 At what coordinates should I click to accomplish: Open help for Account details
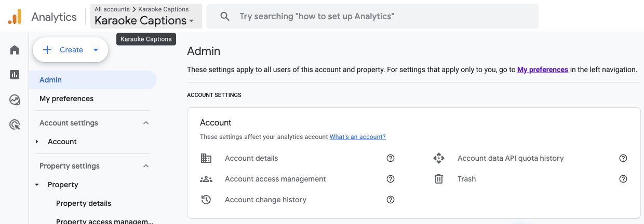coord(391,158)
